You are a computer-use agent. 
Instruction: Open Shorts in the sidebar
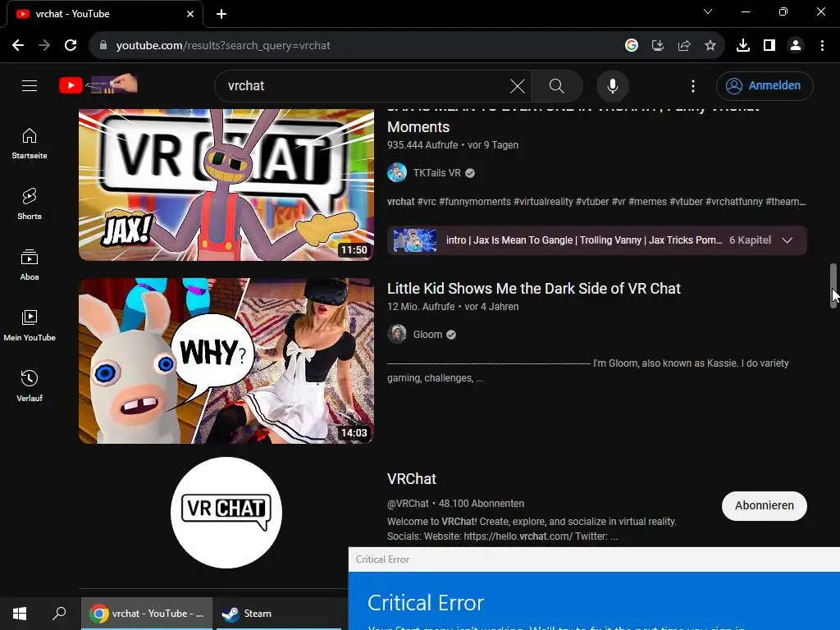pyautogui.click(x=30, y=204)
